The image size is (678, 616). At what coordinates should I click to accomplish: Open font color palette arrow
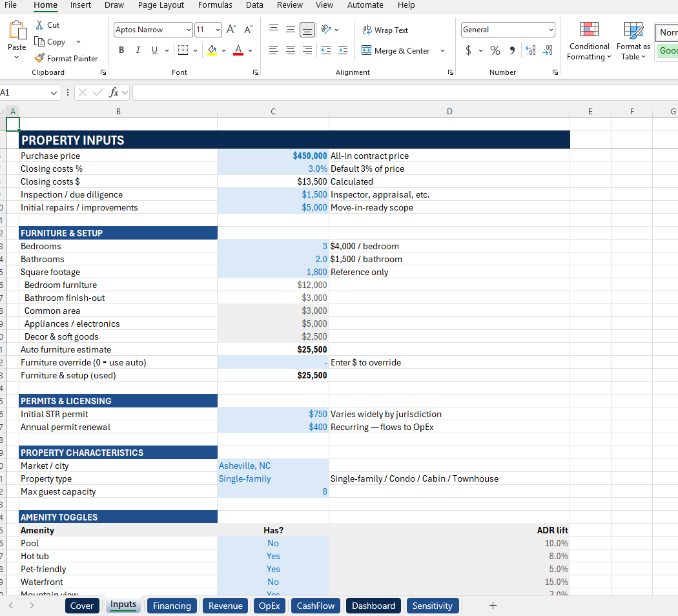click(x=251, y=50)
